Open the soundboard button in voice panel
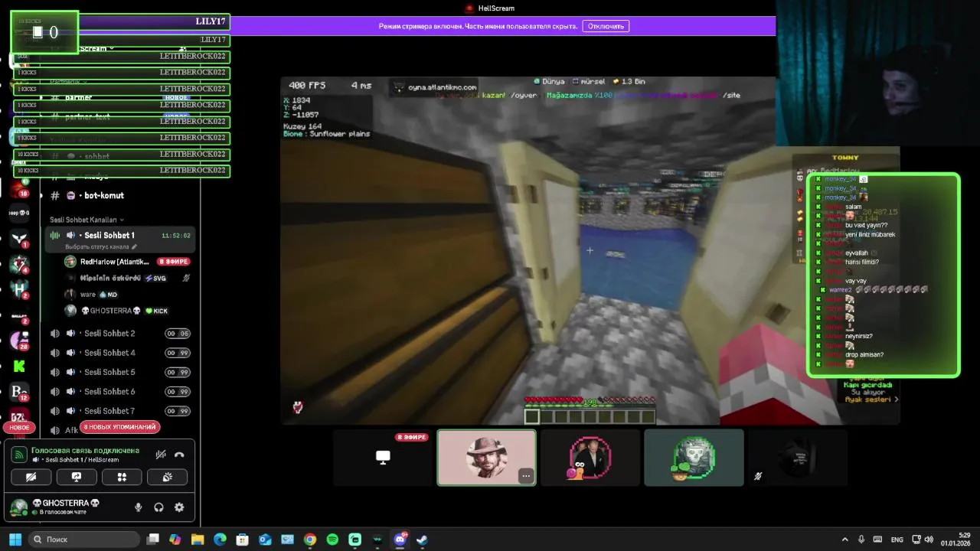The image size is (980, 551). [x=168, y=477]
